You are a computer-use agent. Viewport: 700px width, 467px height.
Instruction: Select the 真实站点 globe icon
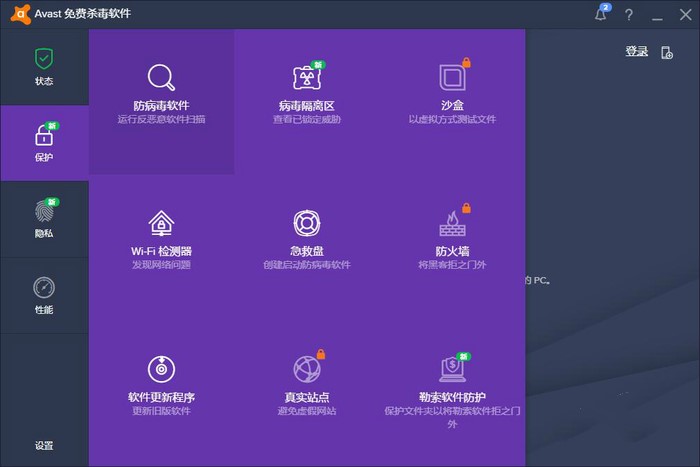pos(306,368)
